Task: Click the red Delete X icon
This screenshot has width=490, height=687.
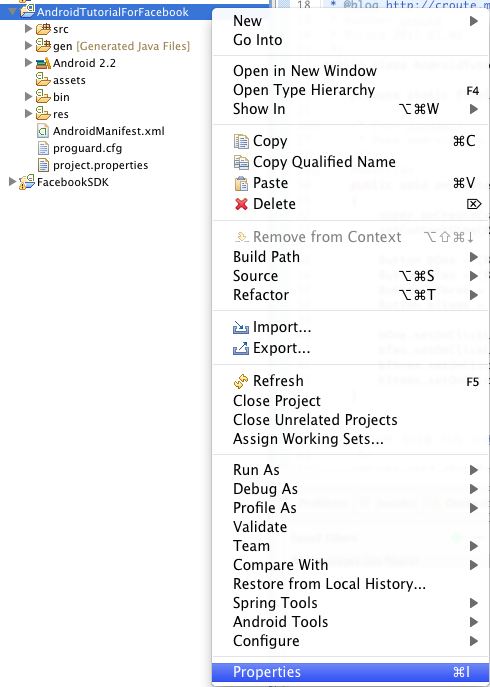Action: 241,204
